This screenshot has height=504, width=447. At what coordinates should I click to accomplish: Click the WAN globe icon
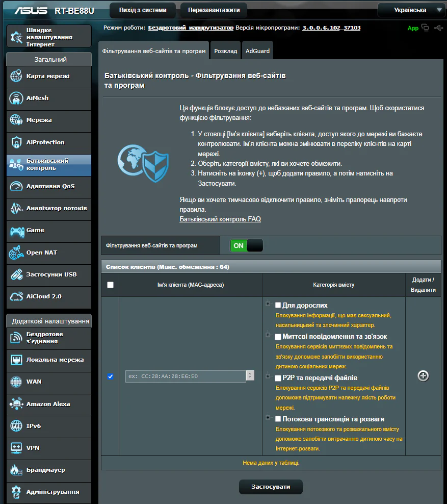tap(16, 382)
